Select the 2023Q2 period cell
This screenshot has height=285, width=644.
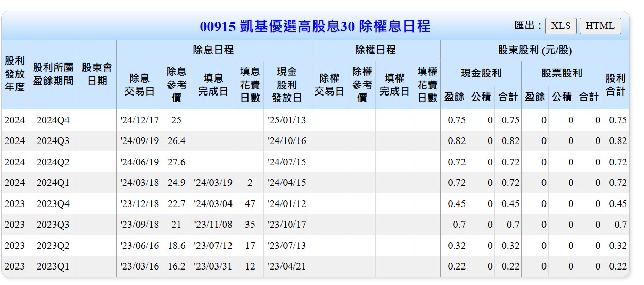point(53,246)
